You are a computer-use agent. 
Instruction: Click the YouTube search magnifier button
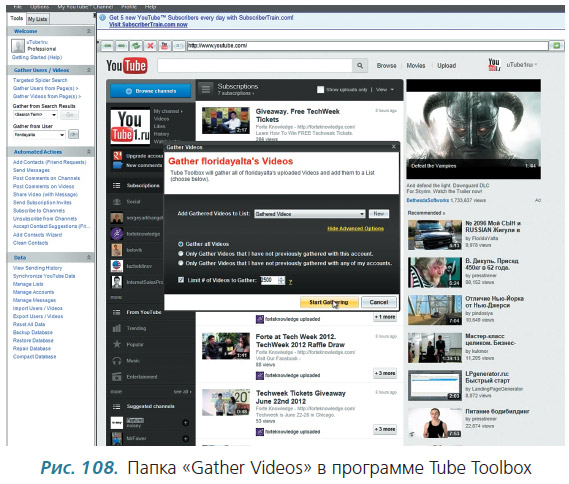(x=360, y=66)
